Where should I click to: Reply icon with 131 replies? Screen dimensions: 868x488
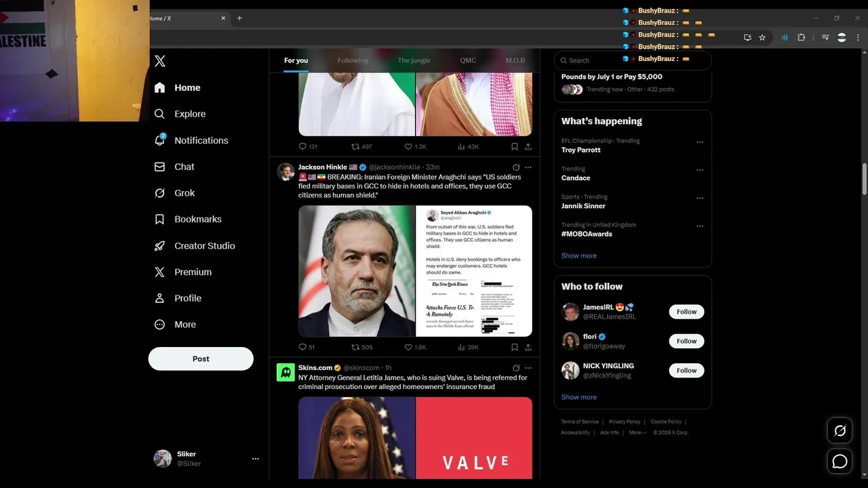pyautogui.click(x=302, y=146)
